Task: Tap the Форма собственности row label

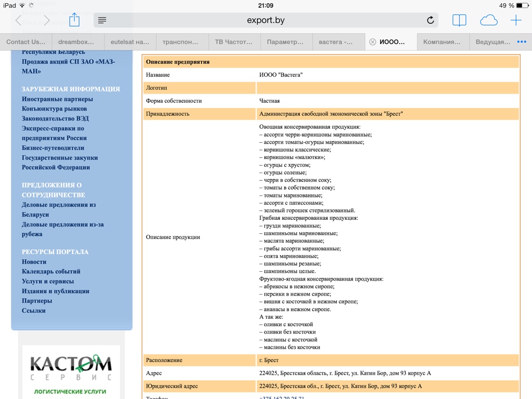Action: coord(174,101)
